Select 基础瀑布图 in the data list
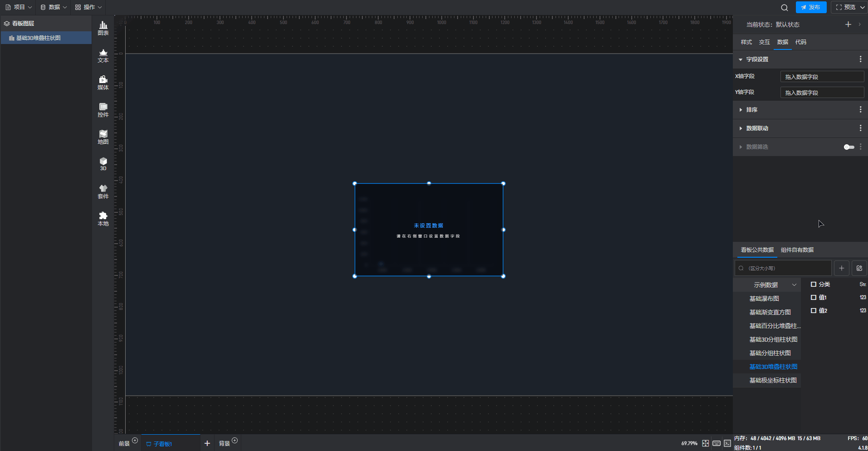Viewport: 868px width, 451px height. point(764,299)
